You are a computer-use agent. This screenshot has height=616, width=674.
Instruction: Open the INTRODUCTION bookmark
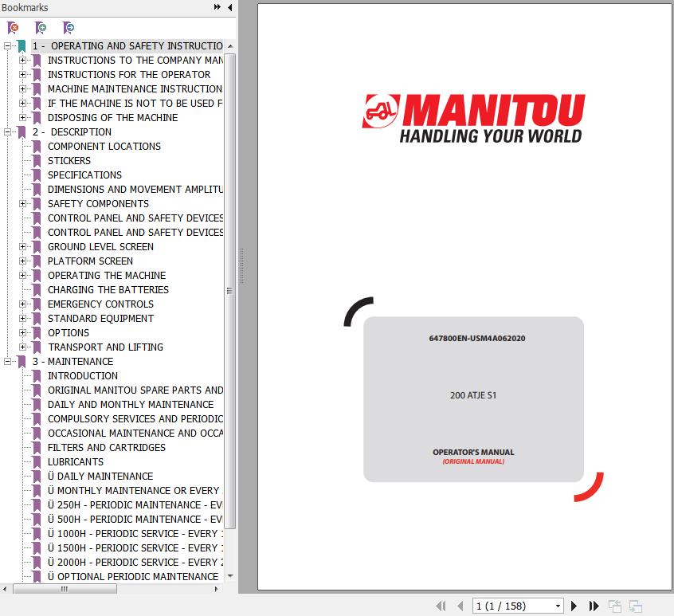[83, 375]
